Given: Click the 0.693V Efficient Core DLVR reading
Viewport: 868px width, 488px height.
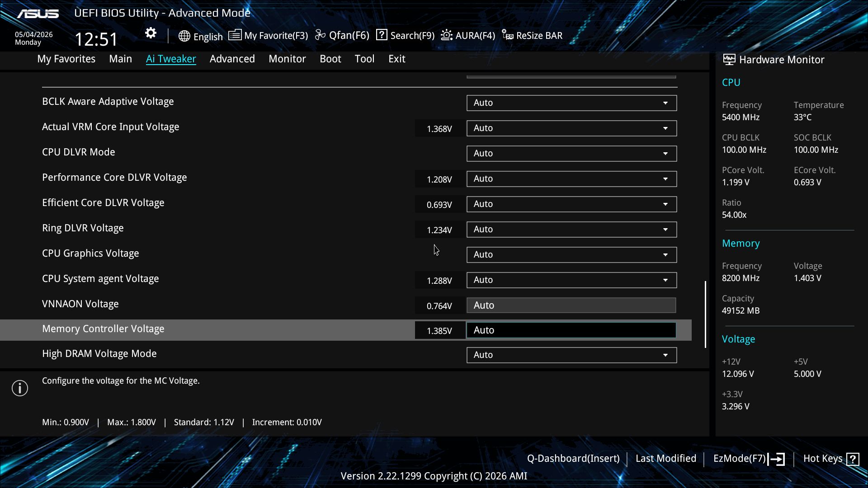Looking at the screenshot, I should click(x=439, y=205).
